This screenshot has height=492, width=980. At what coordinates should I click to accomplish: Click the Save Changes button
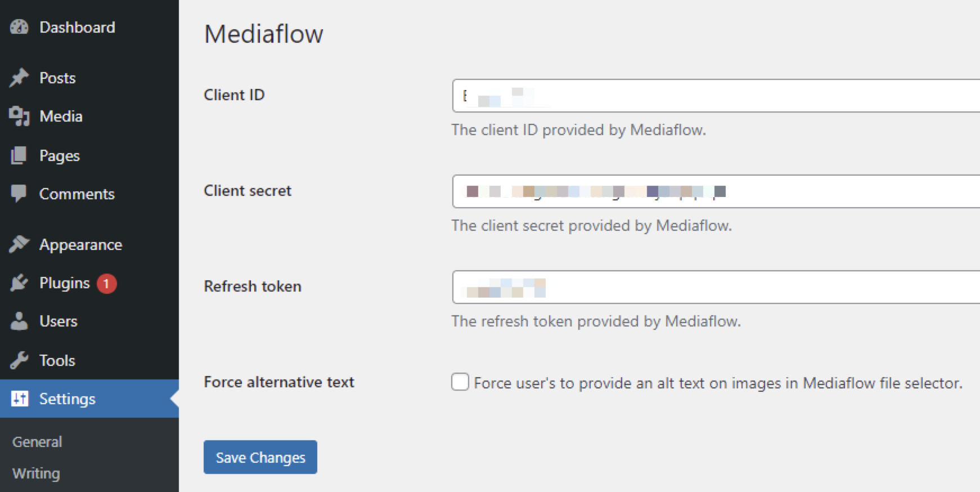(x=260, y=457)
